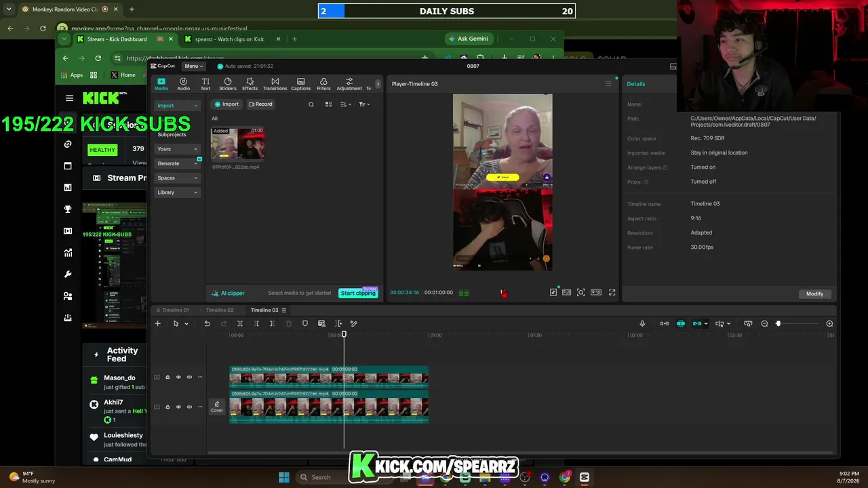Toggle timeline clip linkage
Image resolution: width=868 pixels, height=488 pixels.
(x=697, y=323)
